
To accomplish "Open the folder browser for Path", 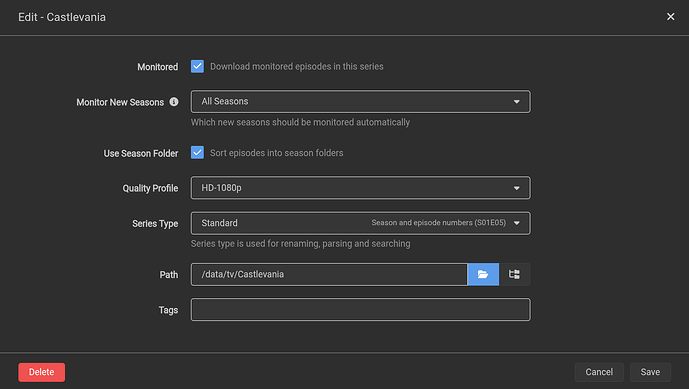I will tap(483, 274).
